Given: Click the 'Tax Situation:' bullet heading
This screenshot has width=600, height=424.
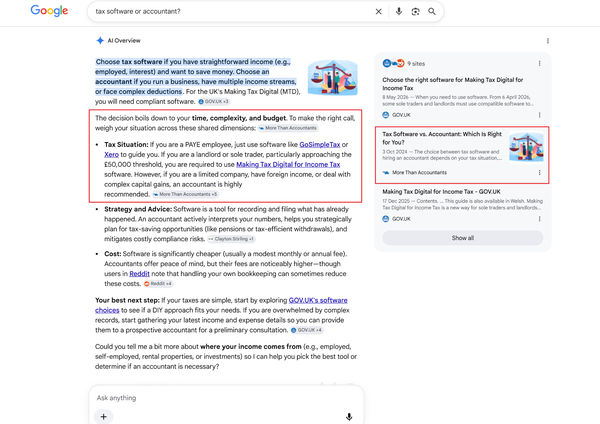Looking at the screenshot, I should click(x=126, y=145).
